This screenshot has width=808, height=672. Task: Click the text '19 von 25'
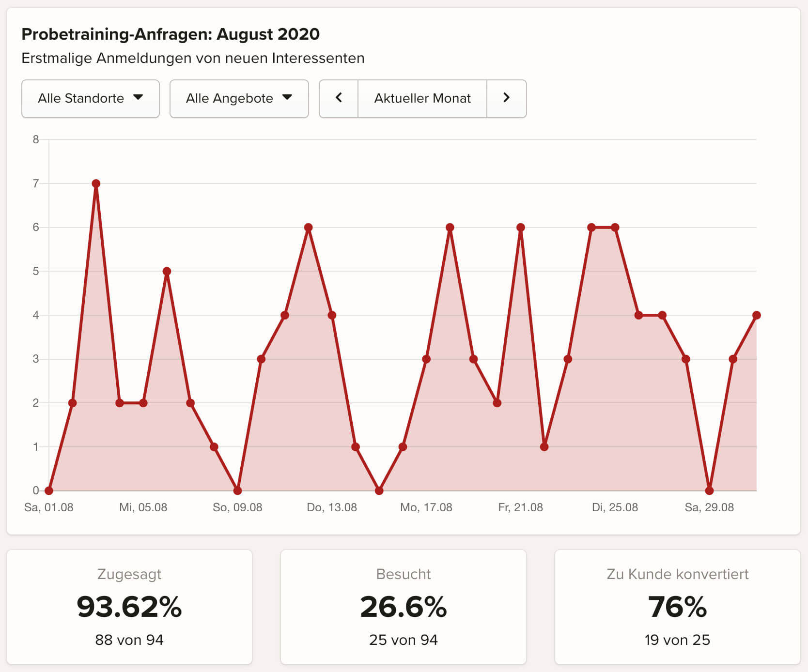pos(678,640)
